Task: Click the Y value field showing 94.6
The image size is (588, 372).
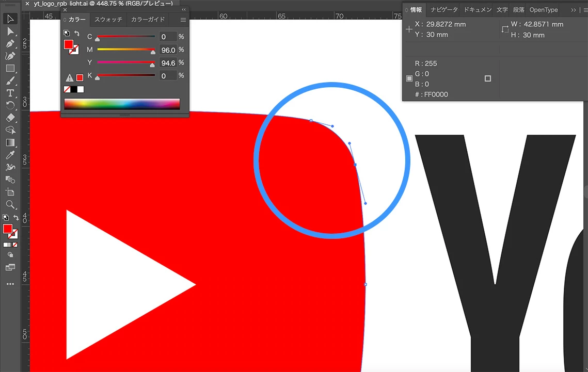Action: (x=168, y=63)
